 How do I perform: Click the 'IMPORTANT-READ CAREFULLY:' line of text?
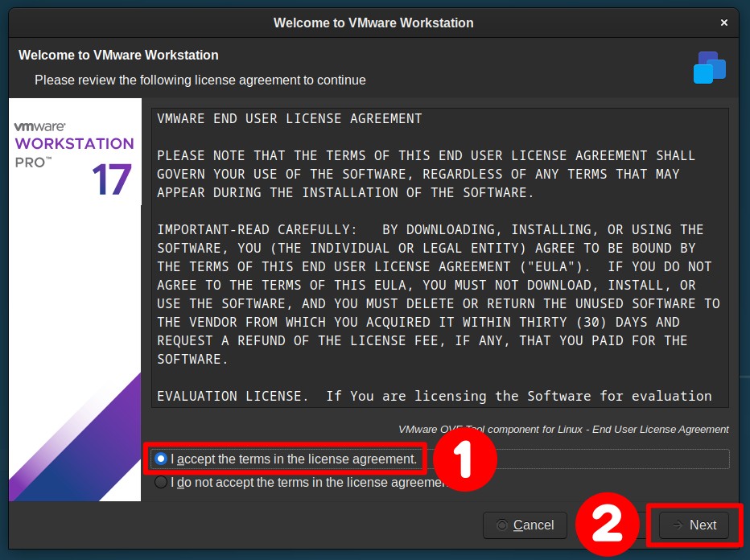click(430, 229)
